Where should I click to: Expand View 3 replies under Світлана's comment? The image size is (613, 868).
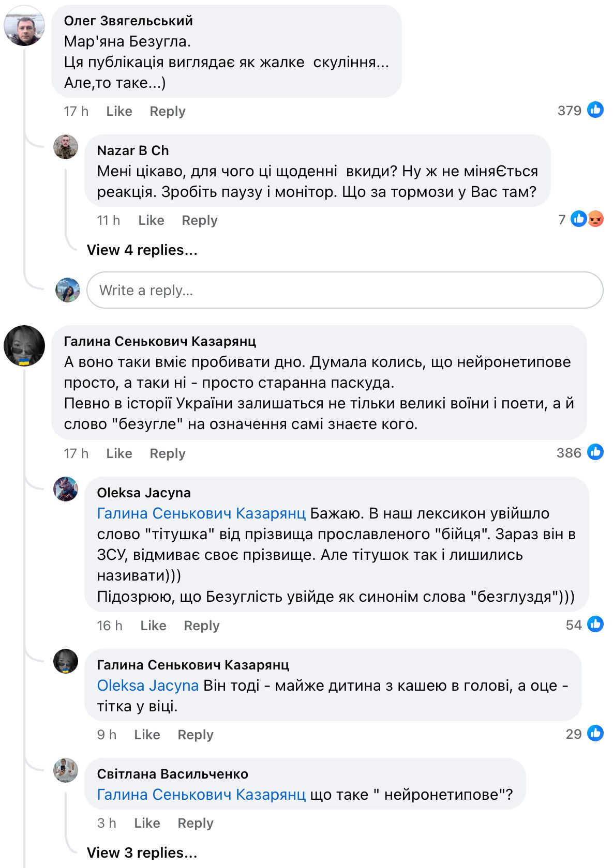coord(142,852)
